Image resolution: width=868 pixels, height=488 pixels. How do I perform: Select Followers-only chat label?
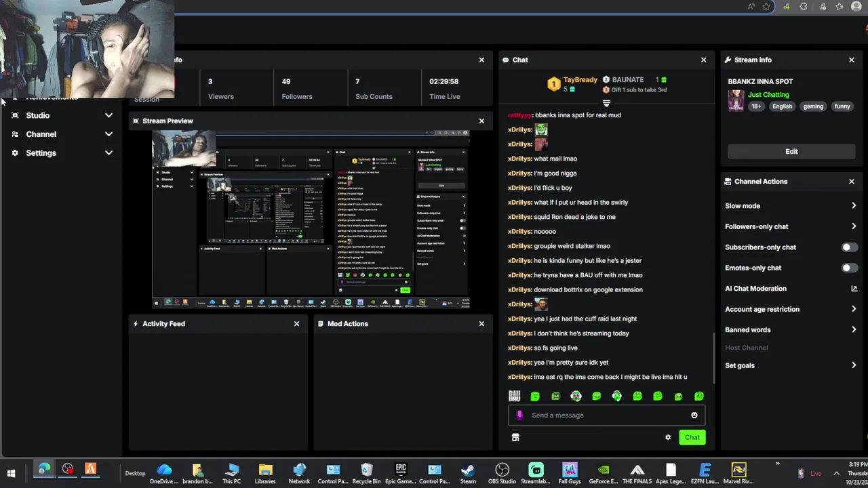pos(757,226)
